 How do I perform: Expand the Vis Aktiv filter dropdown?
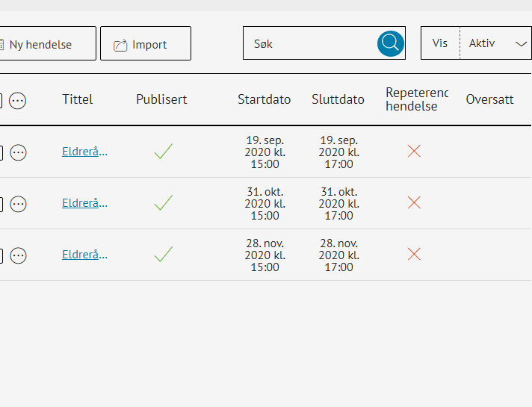(497, 43)
